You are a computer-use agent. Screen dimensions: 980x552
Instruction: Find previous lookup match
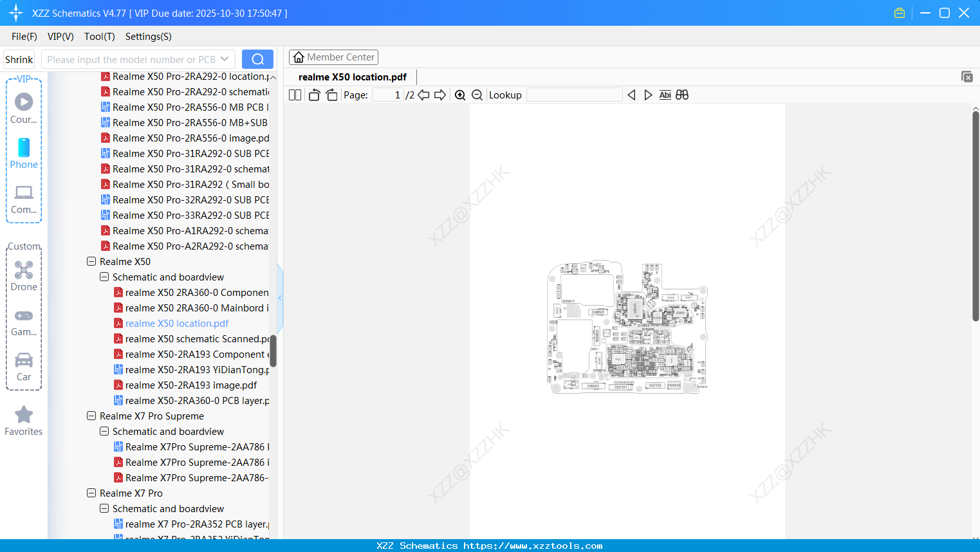pos(631,95)
